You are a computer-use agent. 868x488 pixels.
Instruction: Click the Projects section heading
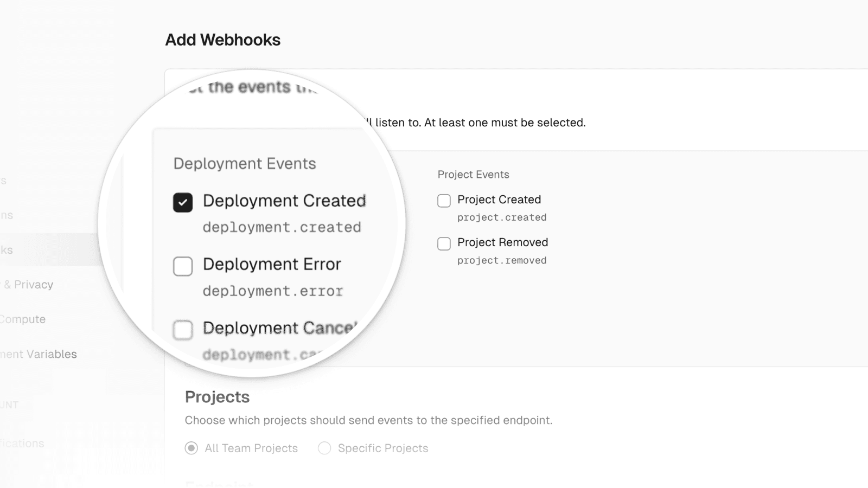(x=217, y=397)
